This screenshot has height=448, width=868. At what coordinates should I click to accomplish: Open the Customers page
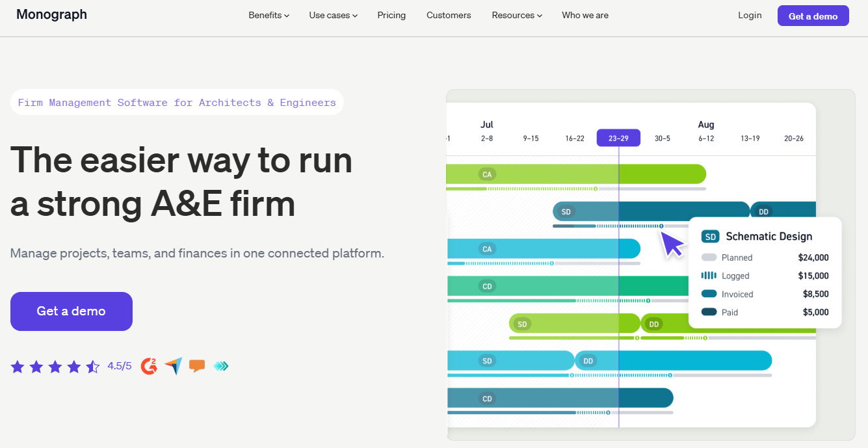[449, 15]
